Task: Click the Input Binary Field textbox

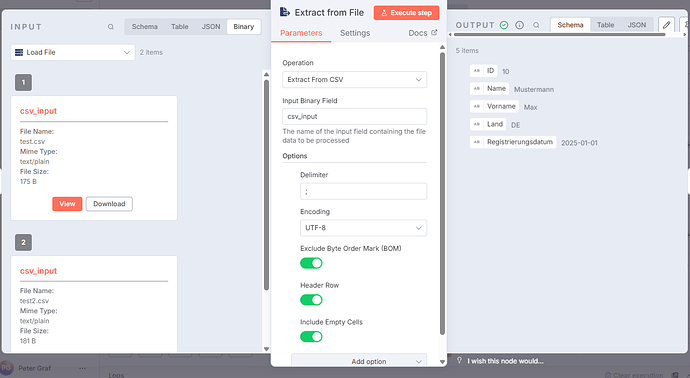Action: click(x=354, y=117)
